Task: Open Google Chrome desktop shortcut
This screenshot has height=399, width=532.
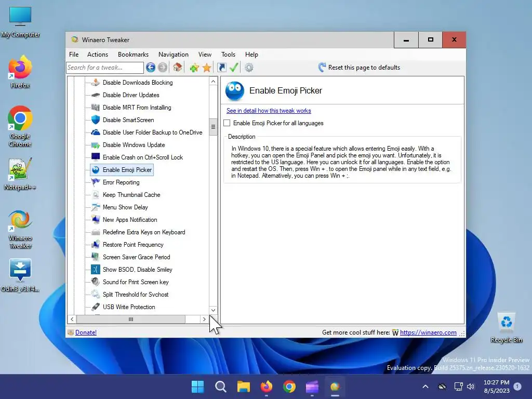Action: coord(20,126)
